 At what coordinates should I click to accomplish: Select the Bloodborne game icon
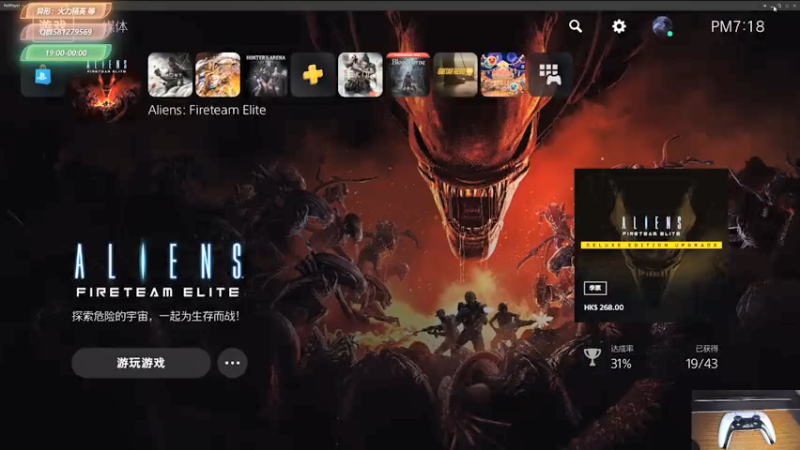408,74
